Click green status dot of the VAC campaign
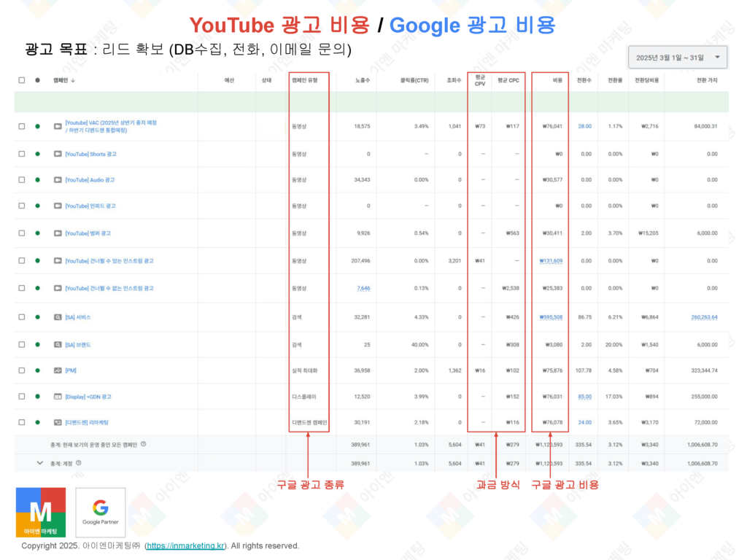 [x=38, y=126]
